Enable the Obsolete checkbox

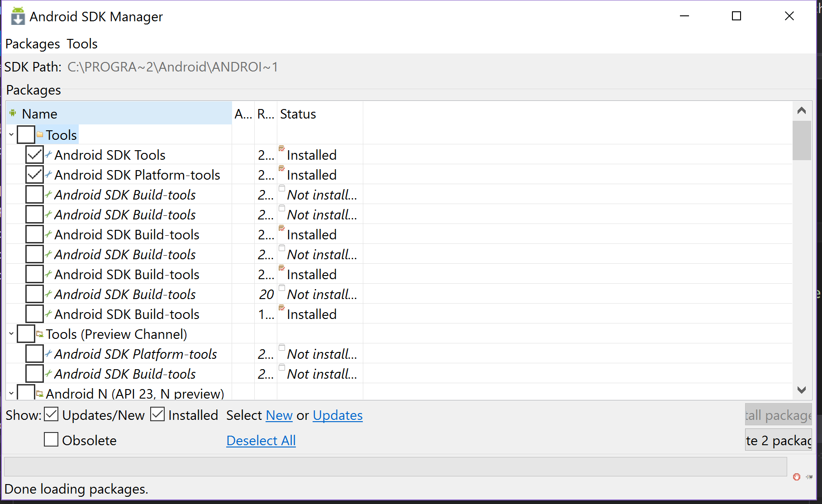pos(51,439)
